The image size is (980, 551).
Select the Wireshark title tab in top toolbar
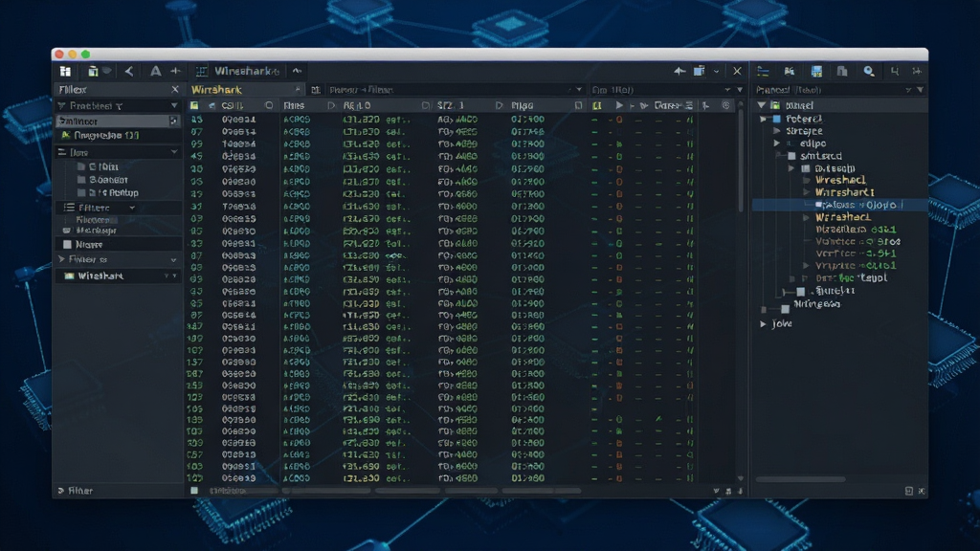246,71
